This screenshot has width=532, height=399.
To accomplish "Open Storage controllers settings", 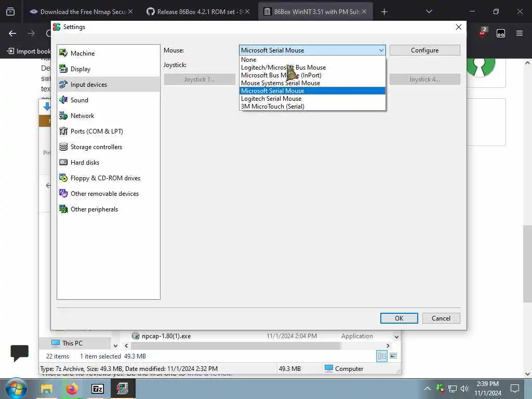I will pyautogui.click(x=109, y=147).
